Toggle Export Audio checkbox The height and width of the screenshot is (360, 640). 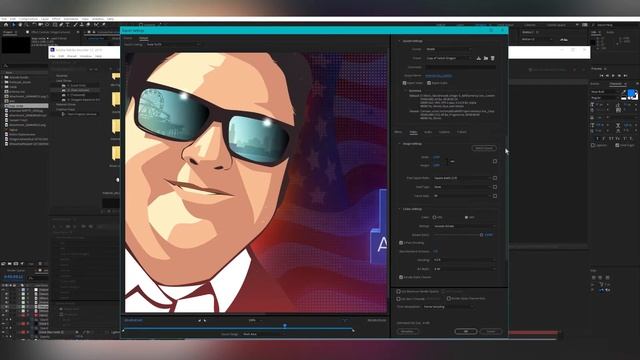pos(429,83)
